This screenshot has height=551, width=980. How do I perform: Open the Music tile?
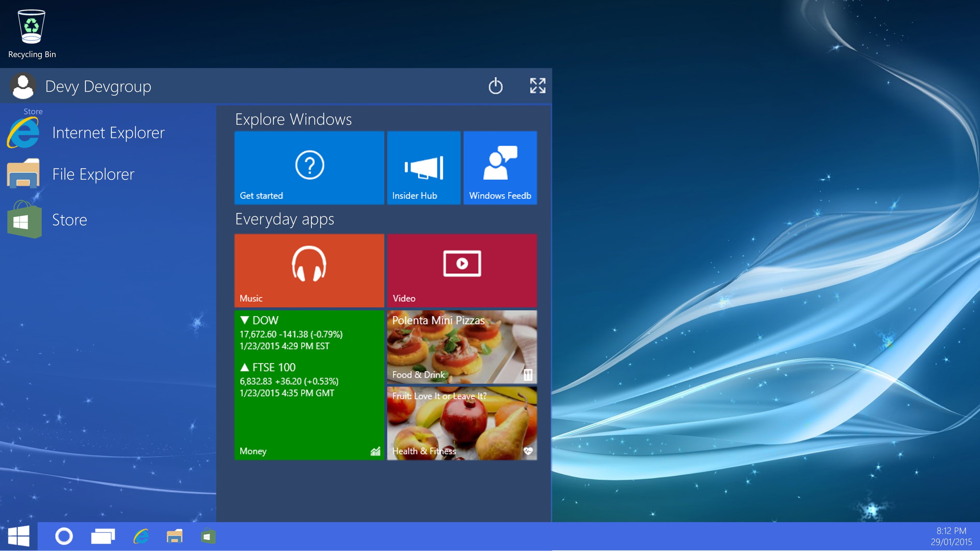pyautogui.click(x=309, y=270)
